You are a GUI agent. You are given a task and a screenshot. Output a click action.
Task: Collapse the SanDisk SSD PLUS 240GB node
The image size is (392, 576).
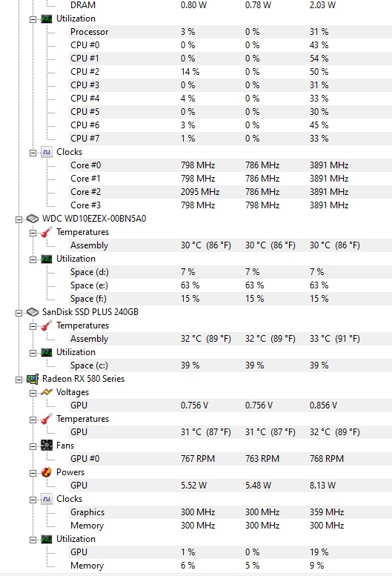click(19, 313)
